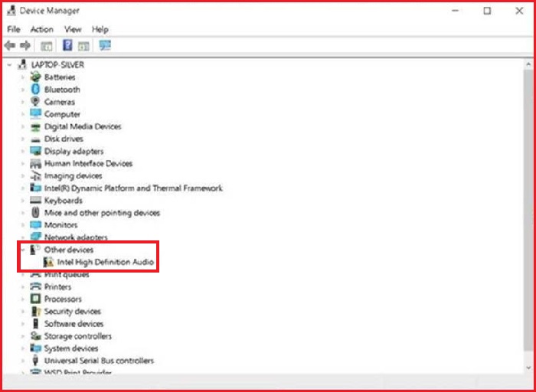Screen dimensions: 536x392
Task: Open the View menu
Action: (x=73, y=29)
